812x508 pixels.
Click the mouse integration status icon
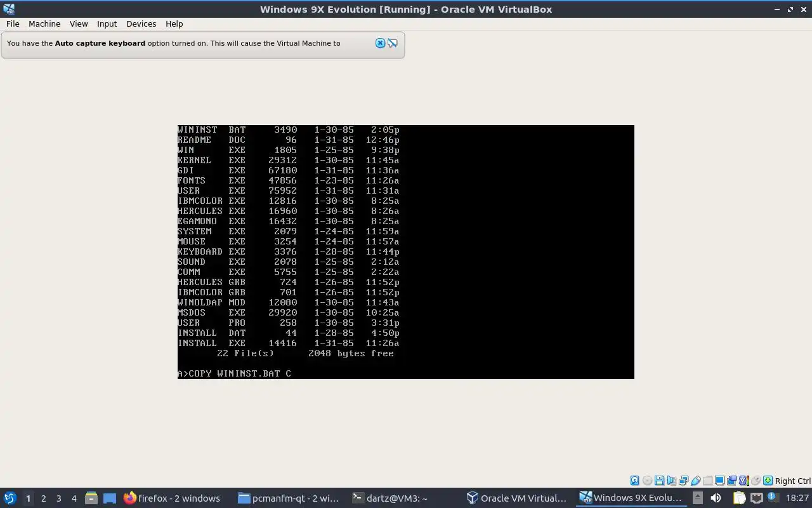pyautogui.click(x=756, y=481)
